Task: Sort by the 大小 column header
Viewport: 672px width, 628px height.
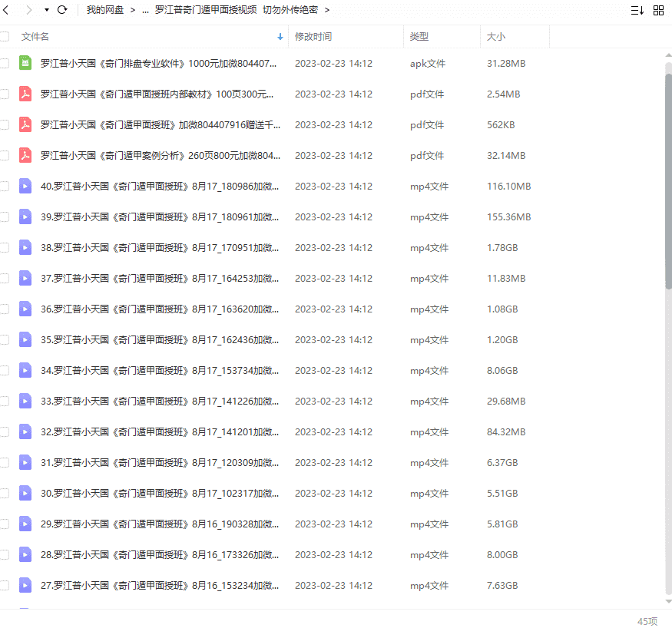Action: (x=496, y=36)
